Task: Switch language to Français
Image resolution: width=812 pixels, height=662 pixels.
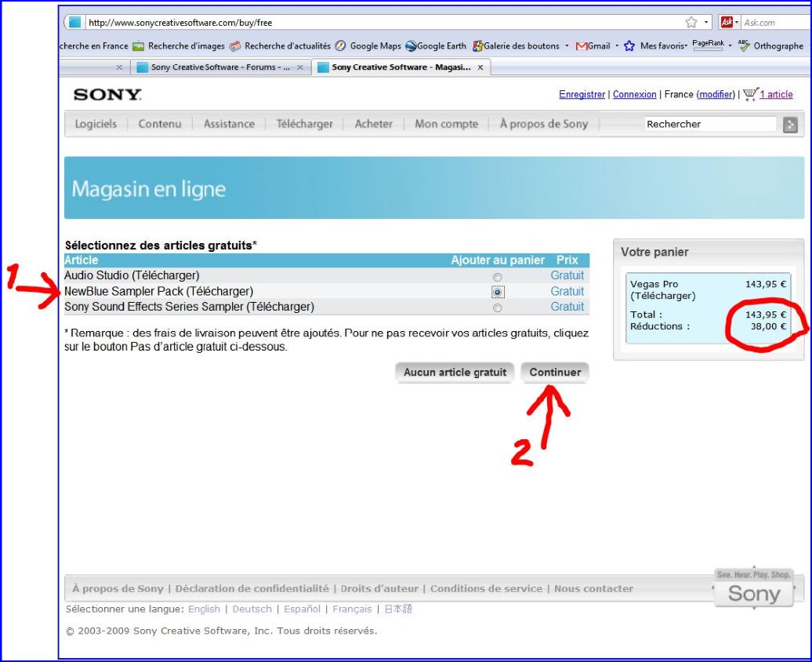Action: (x=352, y=609)
